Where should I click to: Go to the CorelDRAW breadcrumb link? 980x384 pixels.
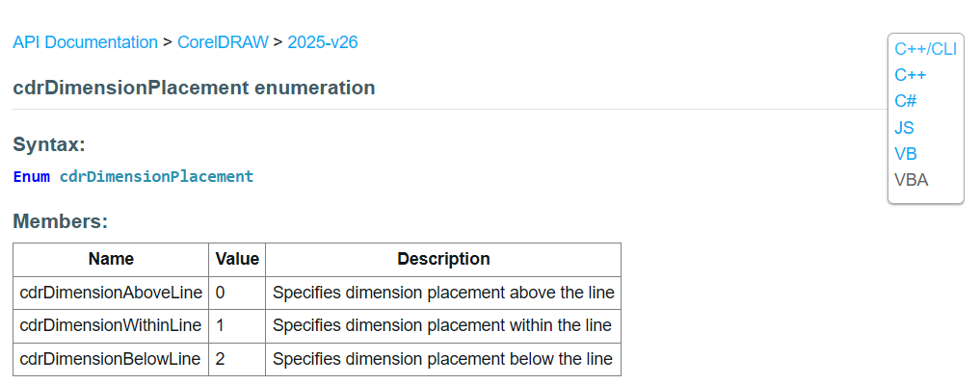pos(224,42)
